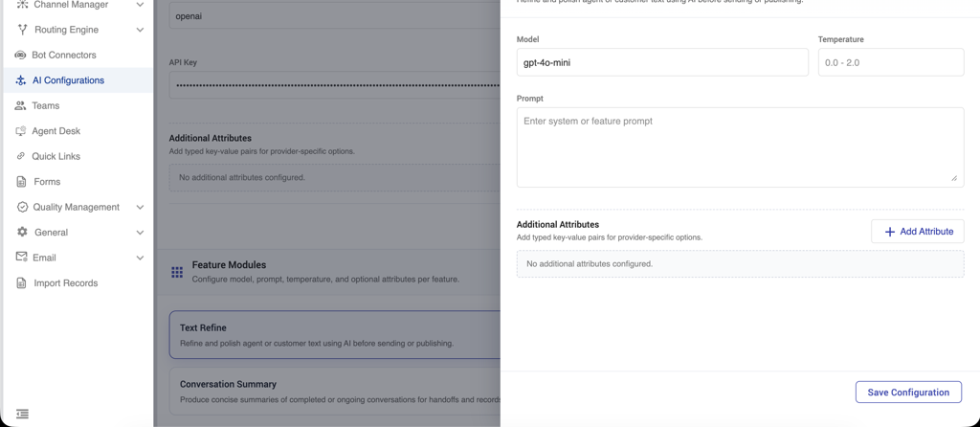980x427 pixels.
Task: Click the Bot Connectors robot icon
Action: 20,55
